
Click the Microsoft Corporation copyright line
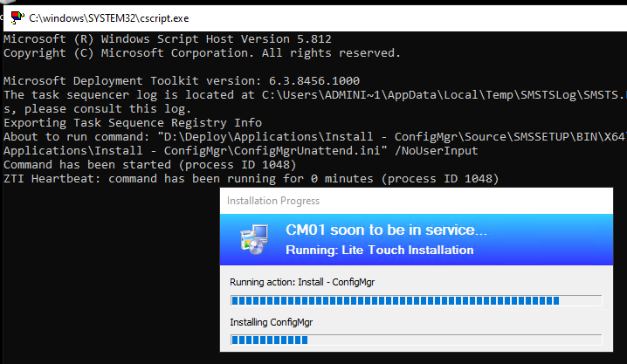(x=203, y=52)
